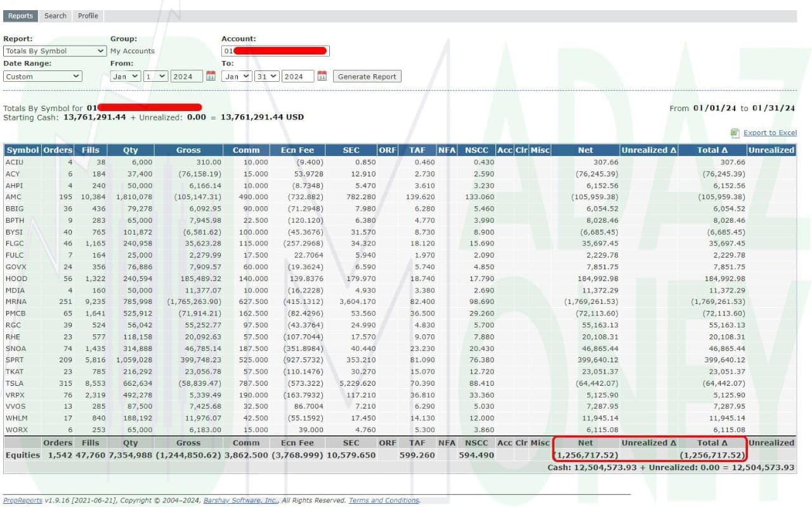
Task: Sort the table by the Symbol column header
Action: click(22, 150)
